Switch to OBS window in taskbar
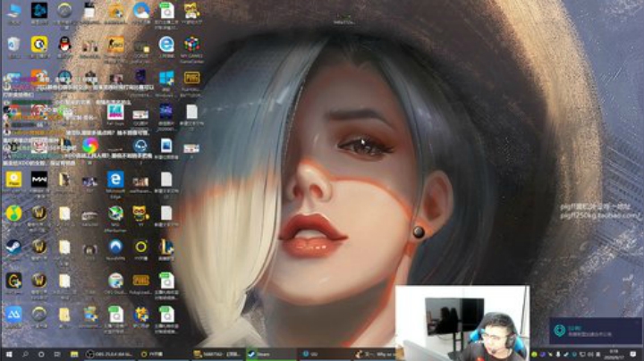The image size is (644, 361). [x=110, y=354]
